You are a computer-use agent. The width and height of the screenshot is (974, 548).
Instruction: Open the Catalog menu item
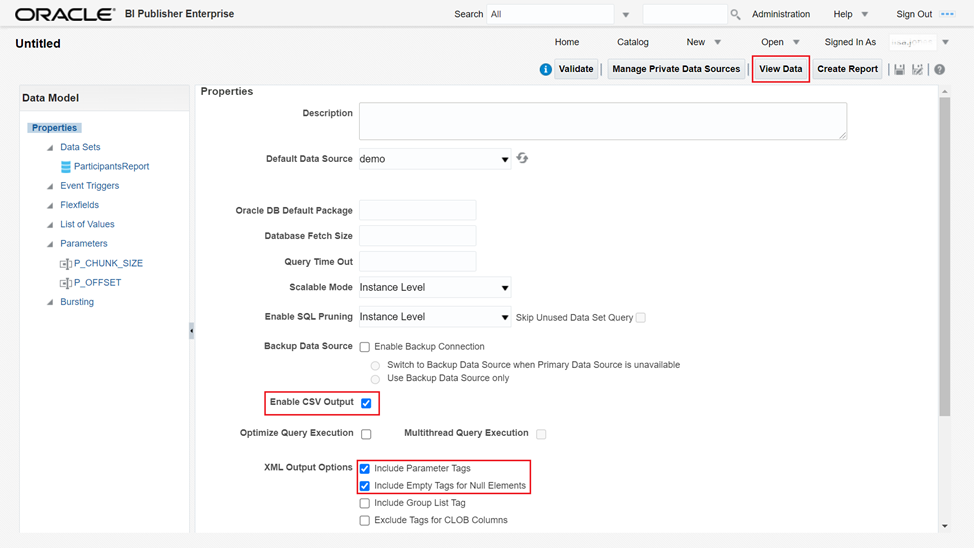pos(632,42)
